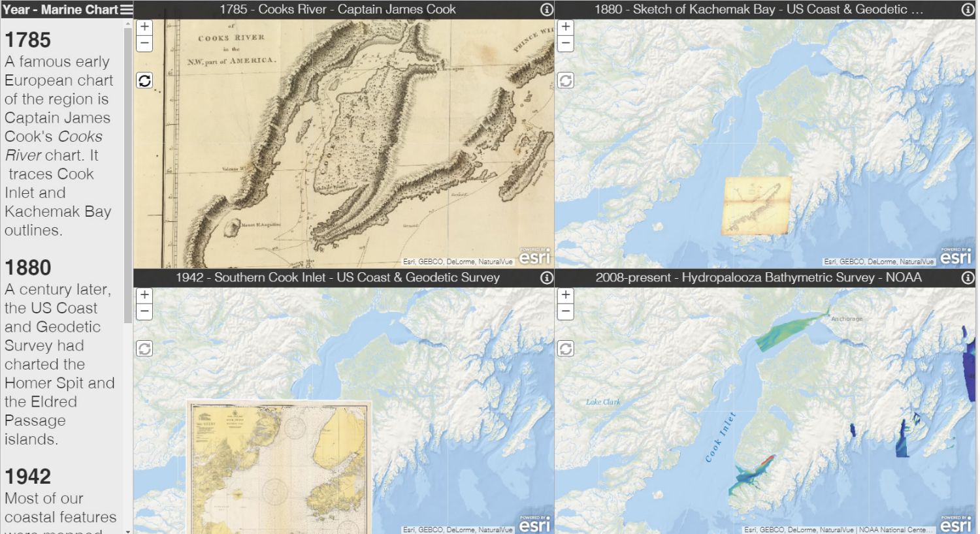Click the Esri, GEBCO attribution on 1942 map

click(458, 529)
